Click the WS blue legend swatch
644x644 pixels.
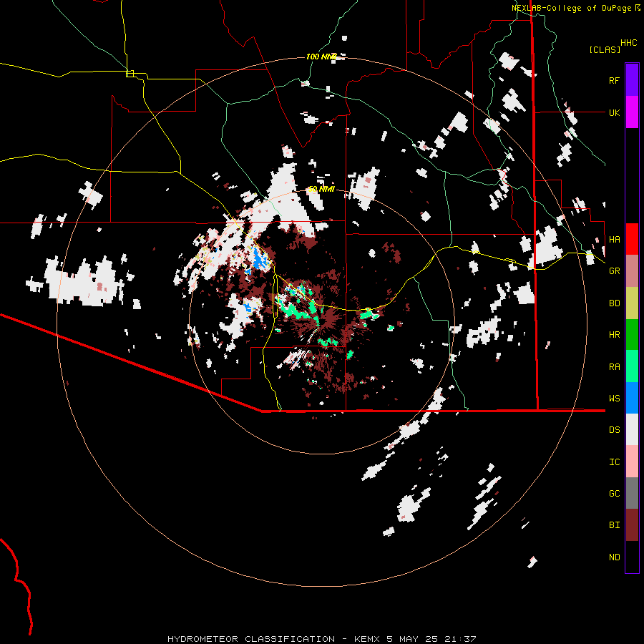coord(632,398)
